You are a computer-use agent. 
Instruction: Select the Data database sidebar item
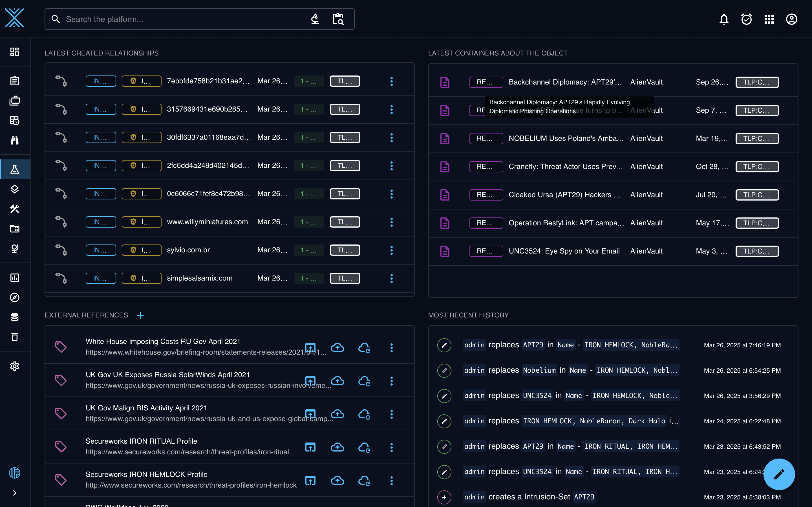coord(14,317)
